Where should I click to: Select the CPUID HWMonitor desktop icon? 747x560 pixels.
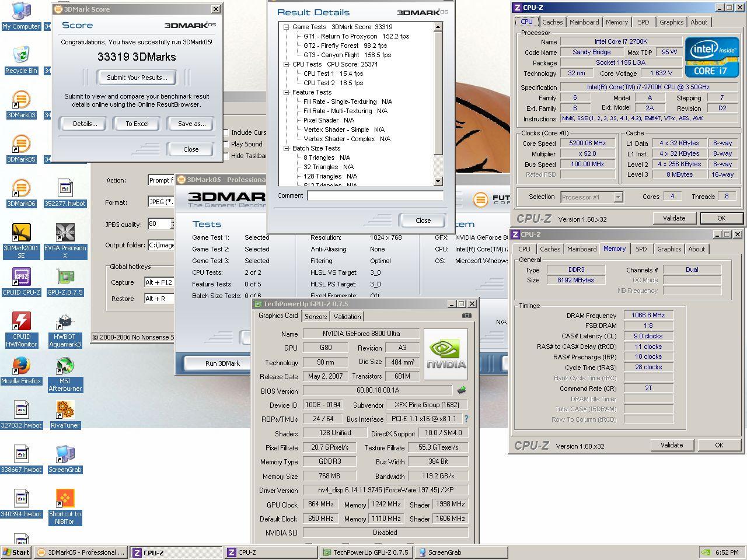coord(21,329)
